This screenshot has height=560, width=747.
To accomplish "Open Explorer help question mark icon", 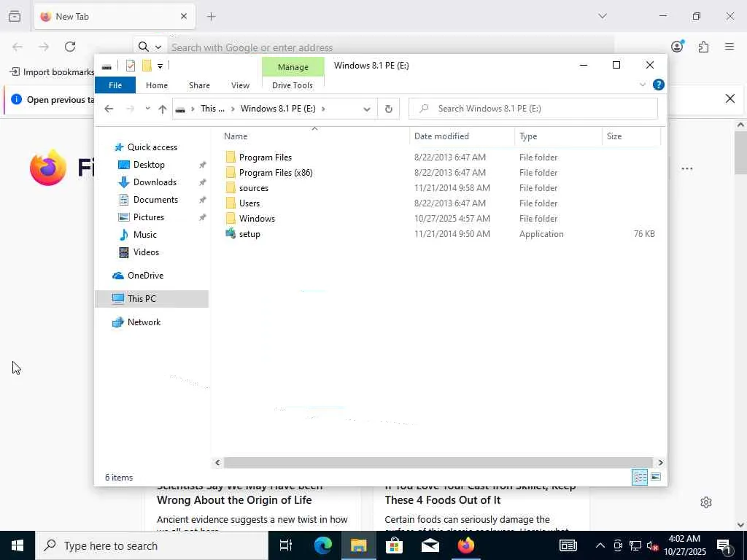I will pos(659,85).
